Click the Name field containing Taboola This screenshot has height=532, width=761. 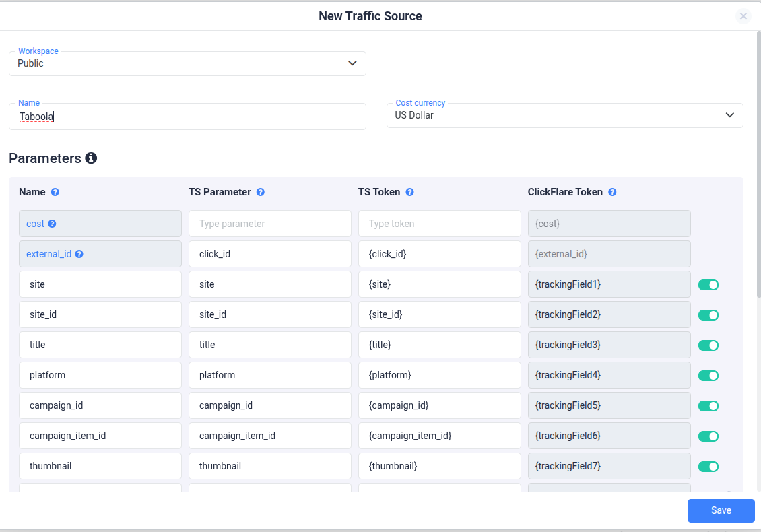pos(187,117)
